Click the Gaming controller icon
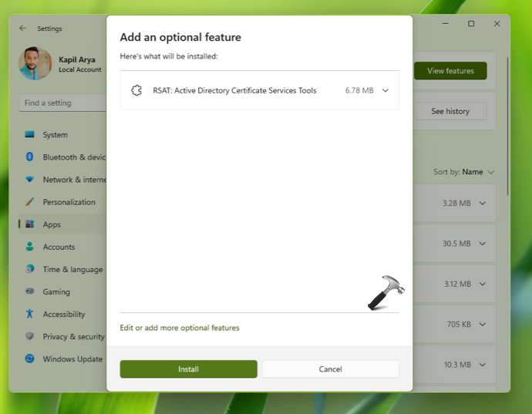 point(29,291)
